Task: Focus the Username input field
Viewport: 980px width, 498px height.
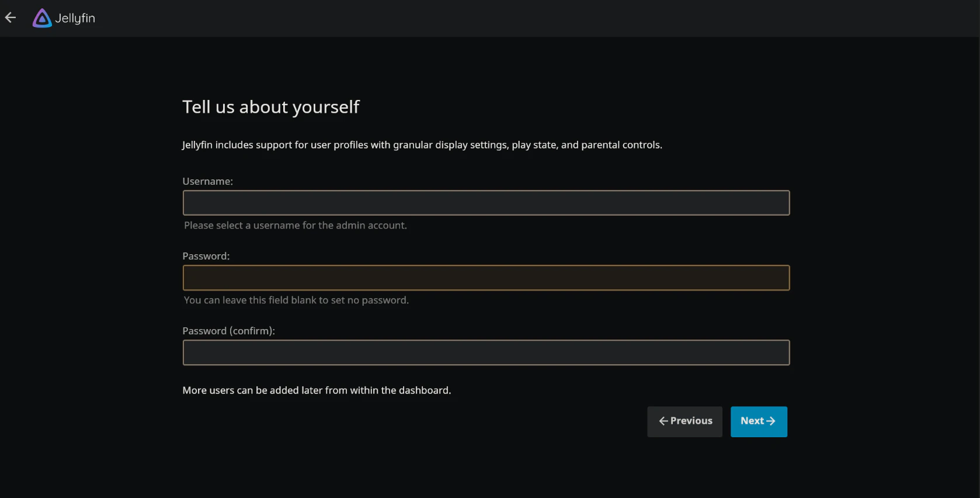Action: 486,203
